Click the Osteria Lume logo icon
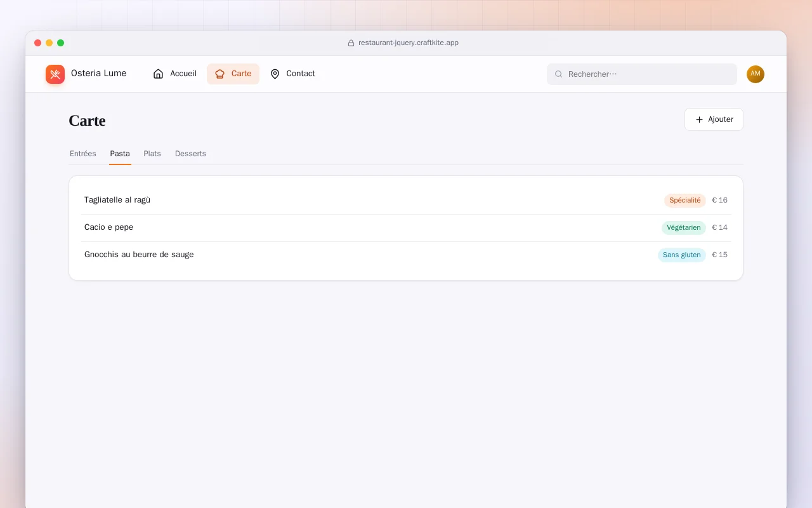 (x=55, y=74)
